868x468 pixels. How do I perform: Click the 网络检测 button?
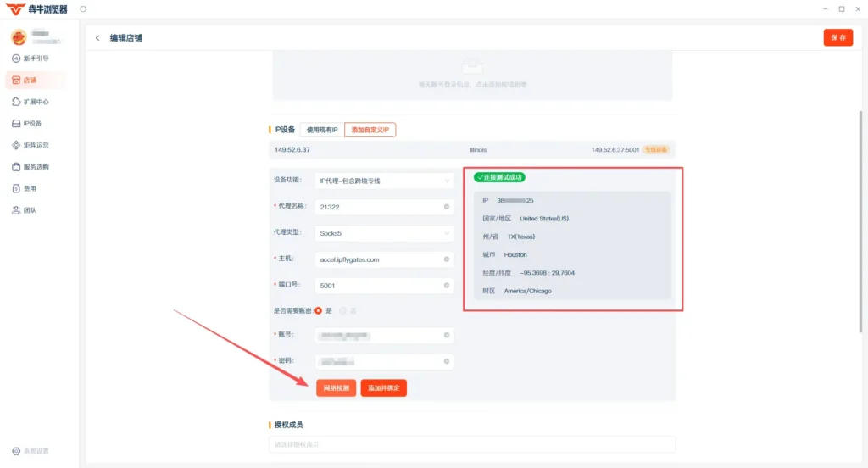click(336, 387)
